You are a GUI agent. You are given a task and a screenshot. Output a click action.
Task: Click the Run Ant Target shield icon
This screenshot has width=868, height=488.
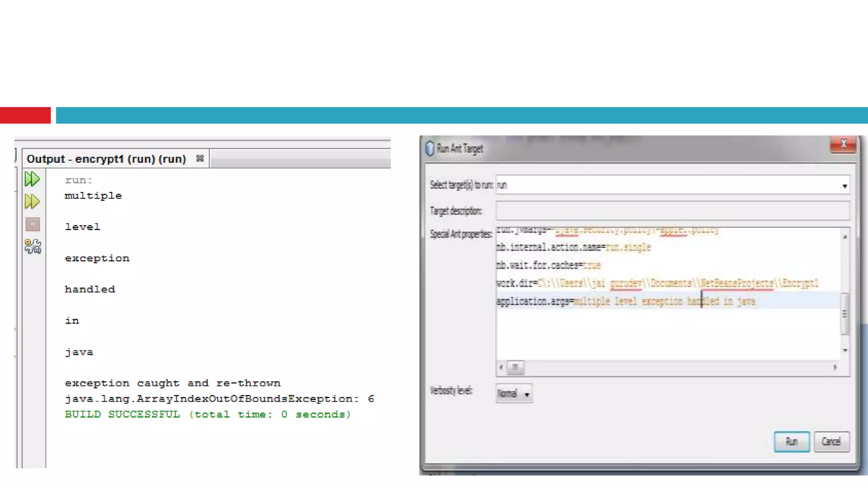430,148
